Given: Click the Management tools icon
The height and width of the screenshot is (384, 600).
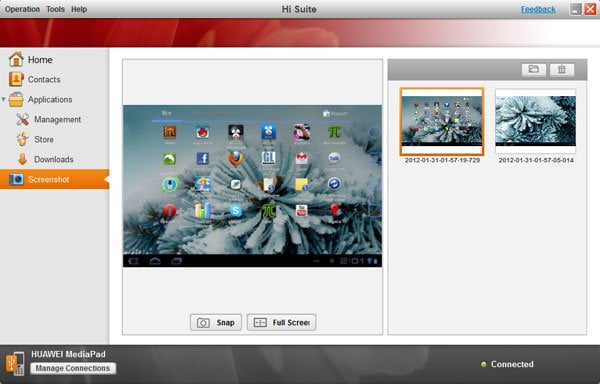Looking at the screenshot, I should (x=23, y=119).
